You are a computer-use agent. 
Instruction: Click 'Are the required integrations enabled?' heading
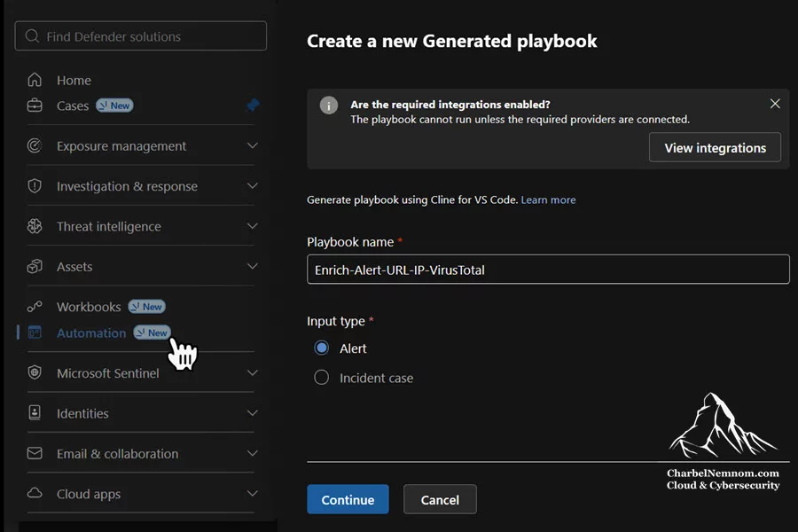click(450, 105)
